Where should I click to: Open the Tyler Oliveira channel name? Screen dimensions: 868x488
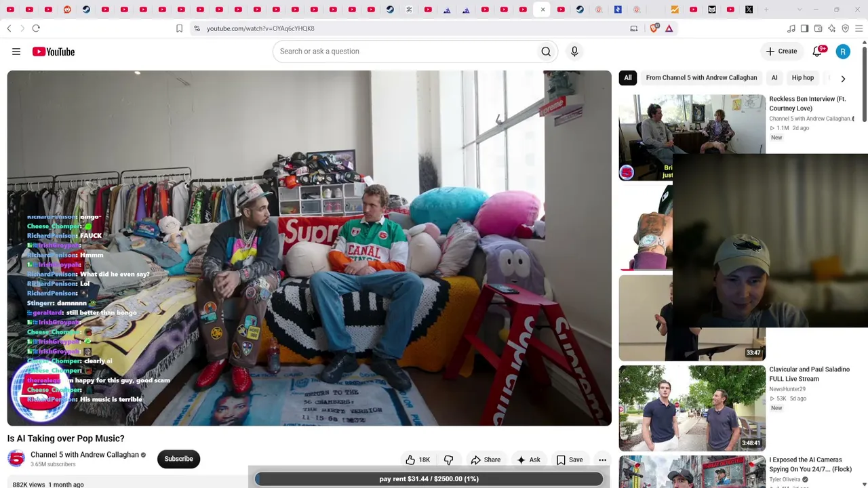click(x=785, y=479)
